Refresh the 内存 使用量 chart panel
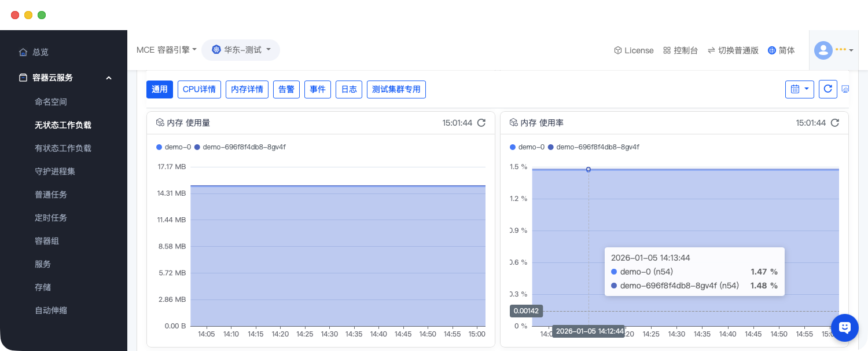This screenshot has width=868, height=351. coord(481,123)
